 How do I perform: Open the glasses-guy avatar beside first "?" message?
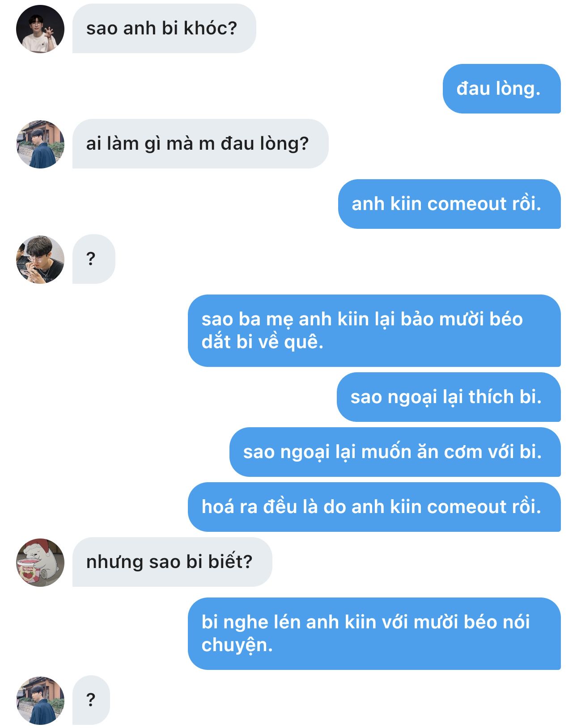coord(40,260)
